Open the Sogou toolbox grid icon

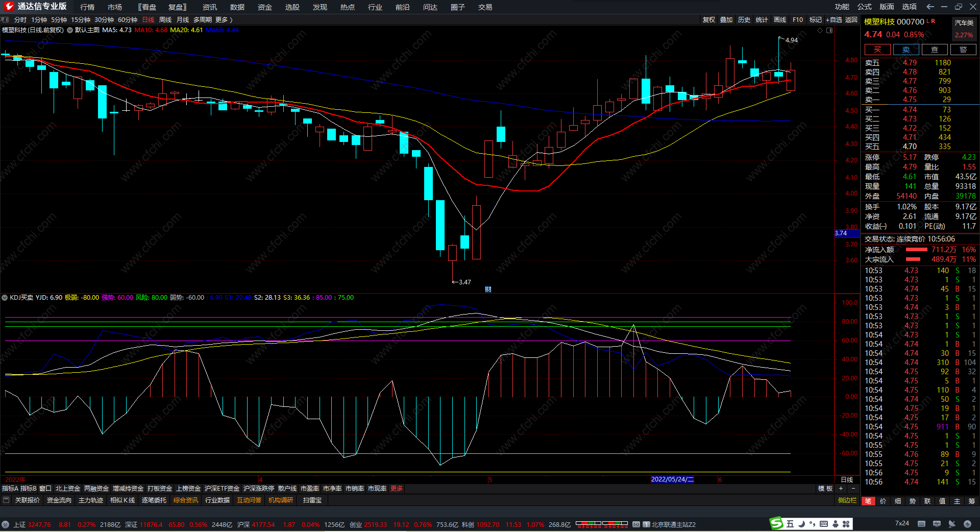click(846, 524)
